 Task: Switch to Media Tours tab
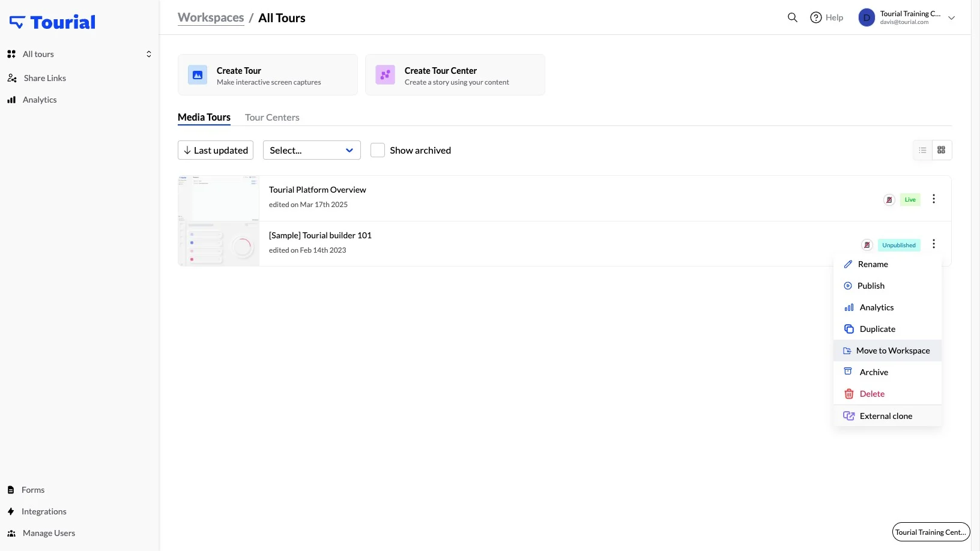pyautogui.click(x=204, y=118)
